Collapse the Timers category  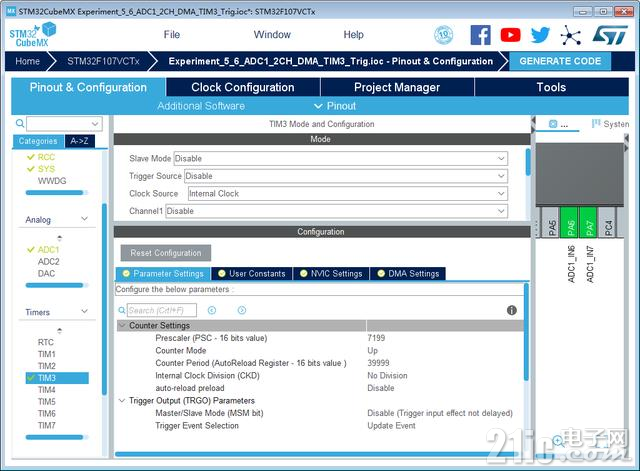[x=84, y=311]
